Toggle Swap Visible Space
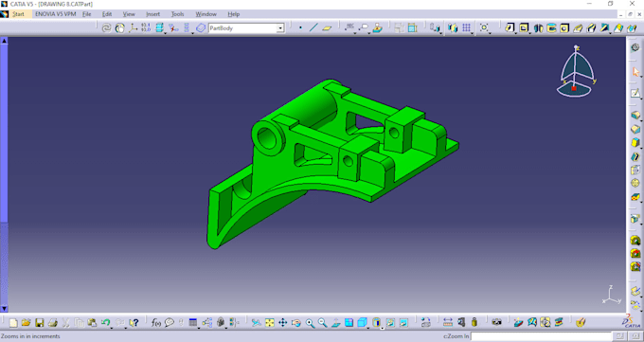The width and height of the screenshot is (644, 342). point(403,323)
